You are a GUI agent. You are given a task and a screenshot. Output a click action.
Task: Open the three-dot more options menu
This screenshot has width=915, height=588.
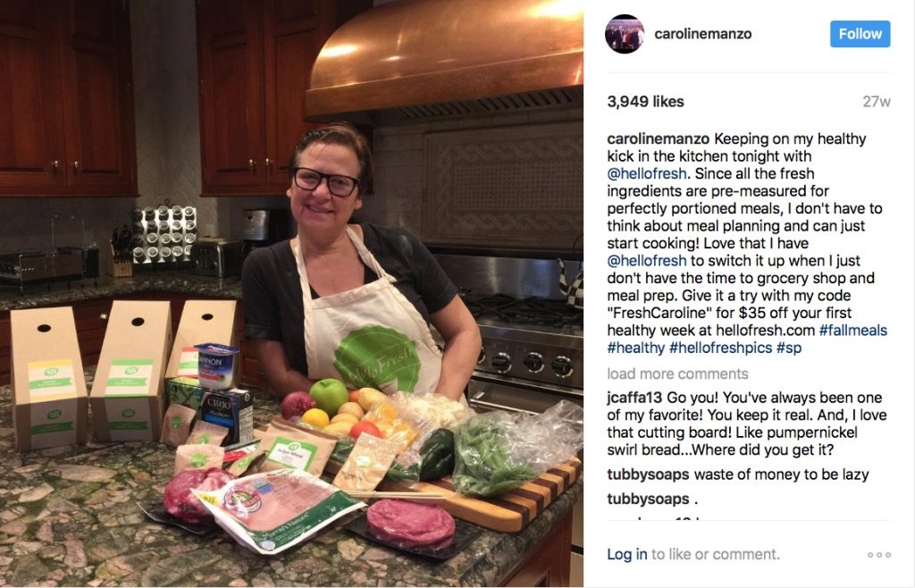coord(879,555)
